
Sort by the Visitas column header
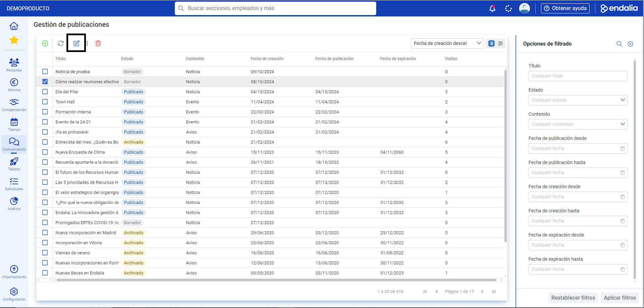click(x=451, y=59)
